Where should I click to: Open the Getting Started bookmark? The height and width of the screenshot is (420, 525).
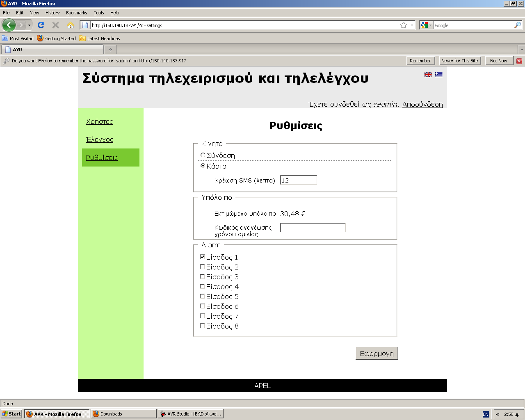pyautogui.click(x=56, y=38)
